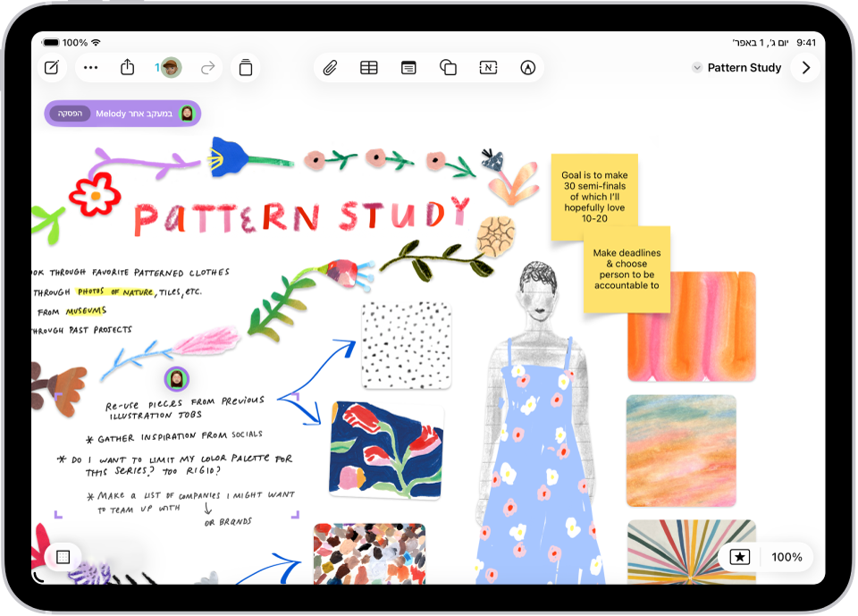Open the starred scenes button
The width and height of the screenshot is (858, 616).
pos(740,557)
